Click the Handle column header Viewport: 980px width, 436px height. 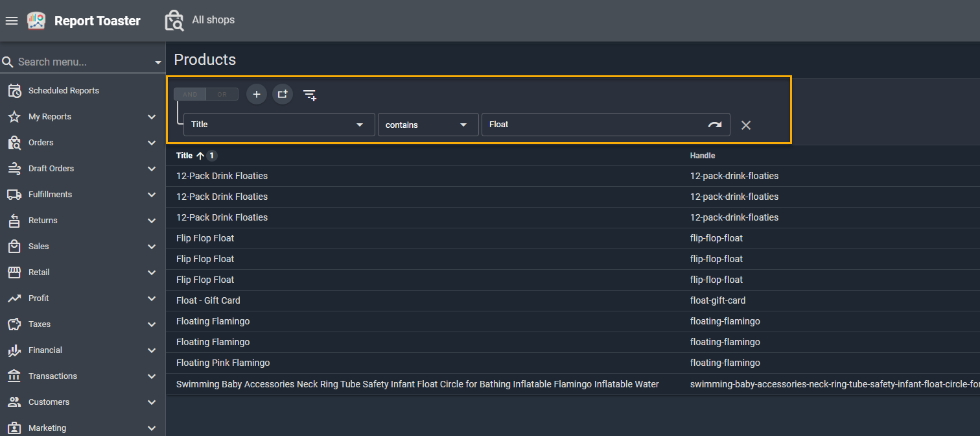coord(703,156)
